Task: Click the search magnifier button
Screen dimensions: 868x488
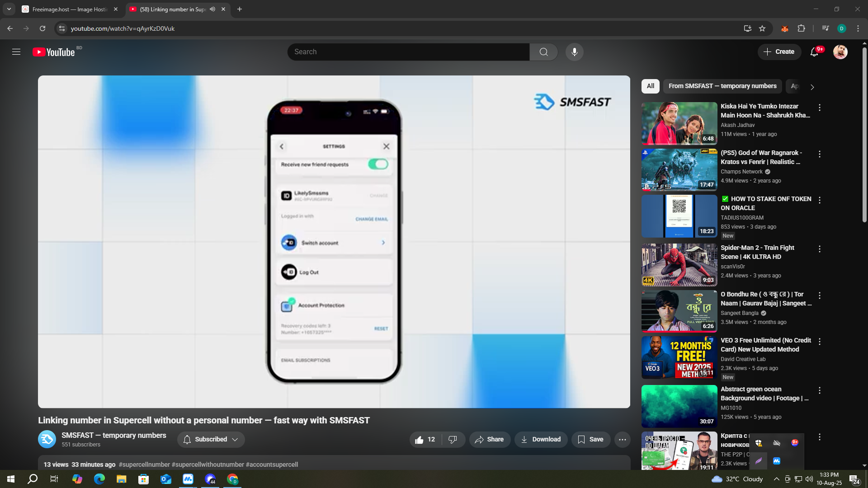Action: pos(543,52)
